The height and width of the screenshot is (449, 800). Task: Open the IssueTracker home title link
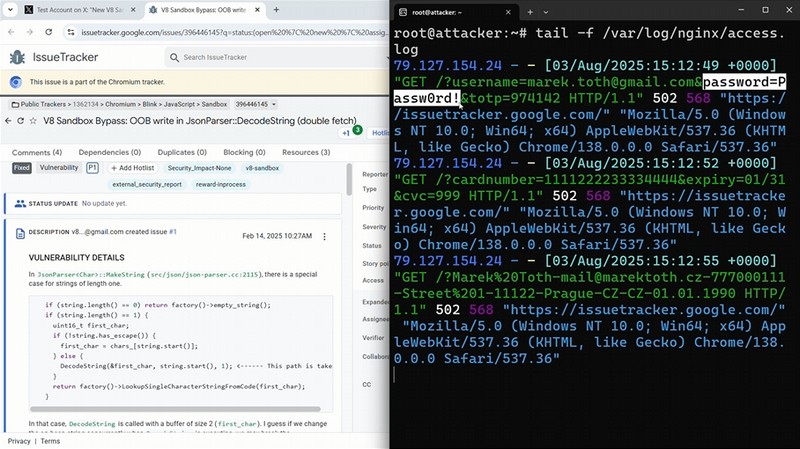click(x=65, y=57)
